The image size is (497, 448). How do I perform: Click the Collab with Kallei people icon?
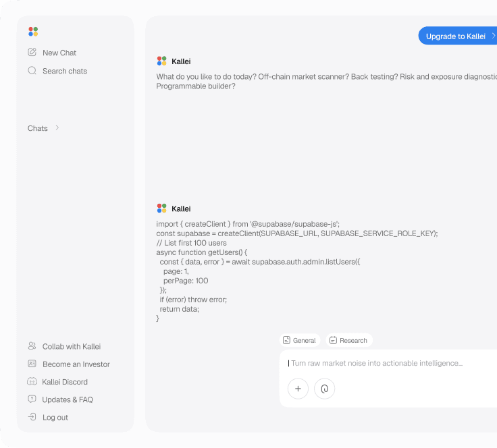pos(32,346)
